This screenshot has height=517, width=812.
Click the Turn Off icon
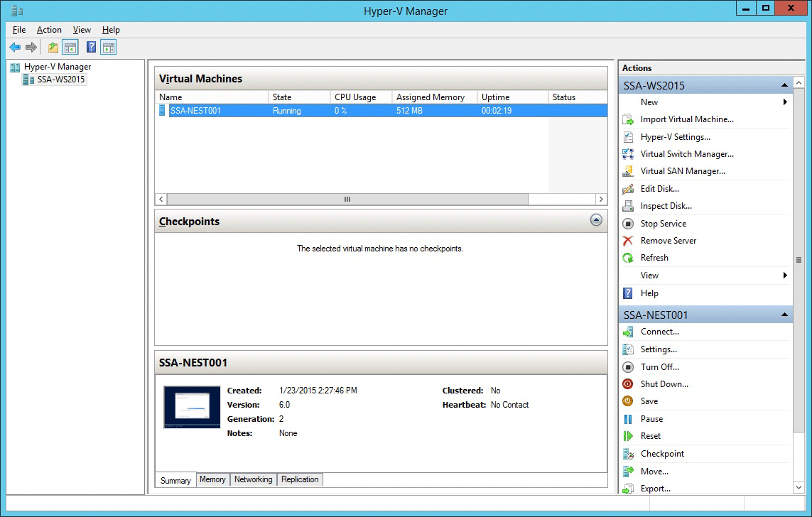point(627,367)
